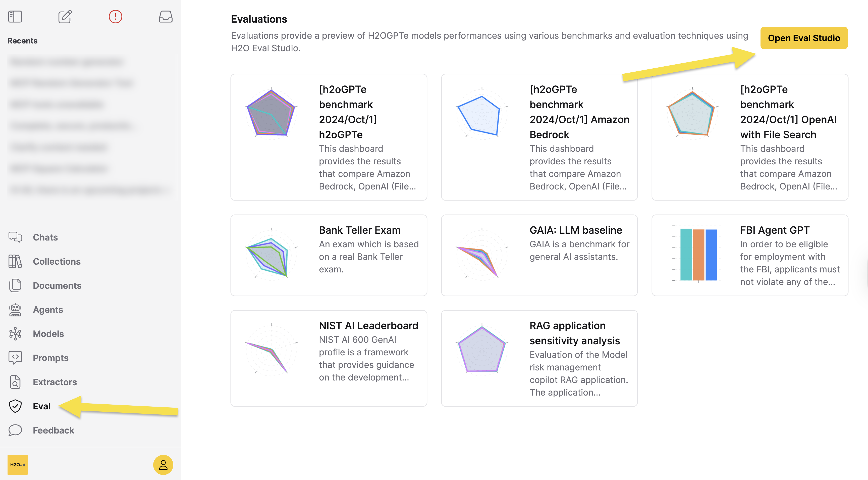
Task: Open Eval Studio
Action: (x=804, y=38)
